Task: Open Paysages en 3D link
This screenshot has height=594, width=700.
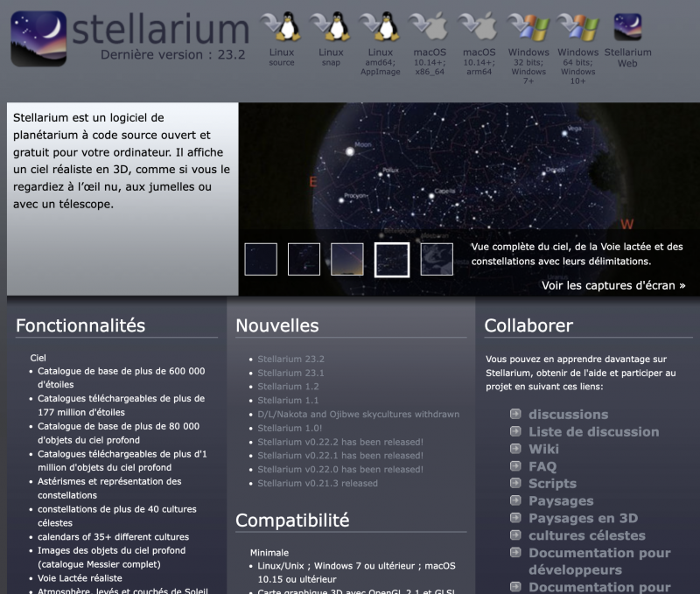Action: coord(583,518)
